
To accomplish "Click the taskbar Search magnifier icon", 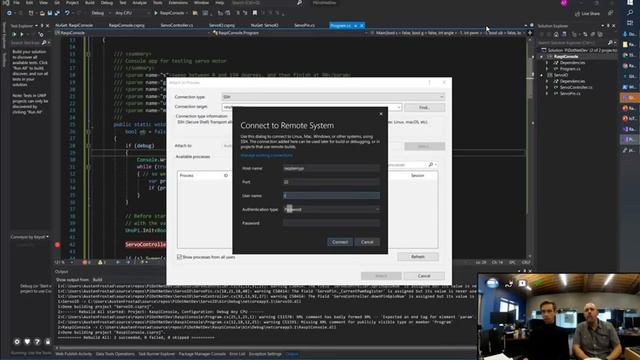I will point(630,13).
